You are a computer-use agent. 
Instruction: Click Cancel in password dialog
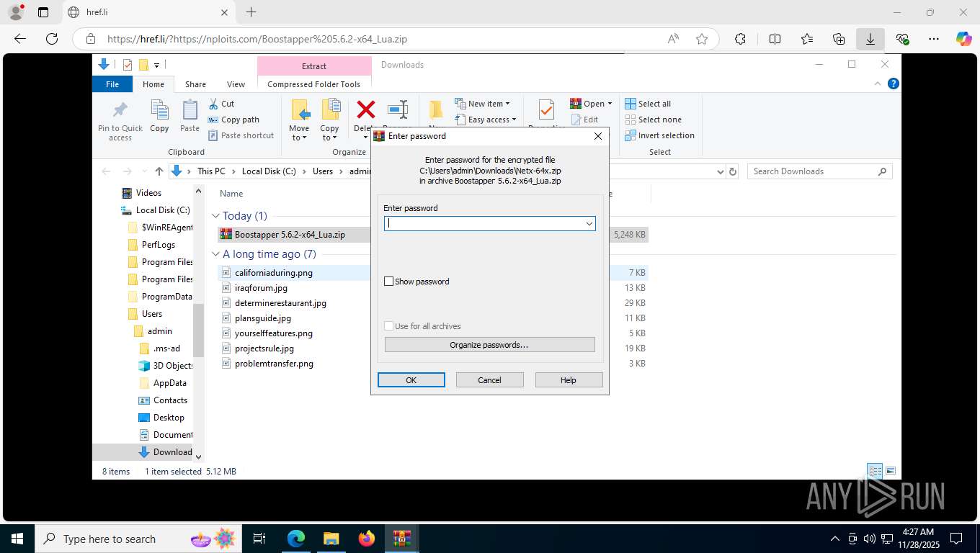click(489, 379)
